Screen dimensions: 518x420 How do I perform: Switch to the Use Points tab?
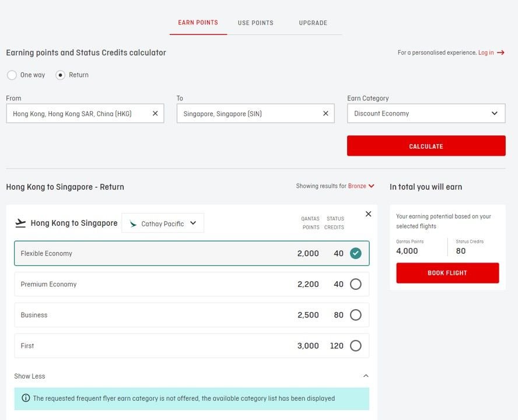(255, 23)
